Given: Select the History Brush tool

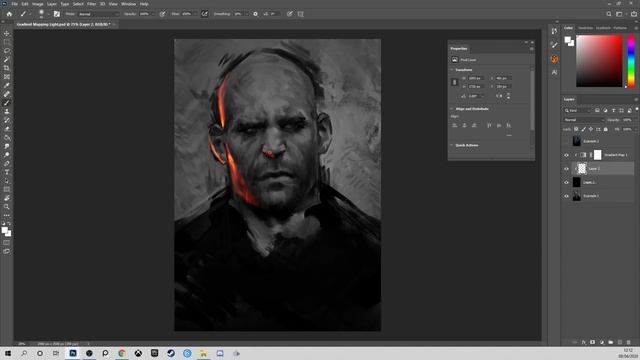Looking at the screenshot, I should (x=7, y=120).
